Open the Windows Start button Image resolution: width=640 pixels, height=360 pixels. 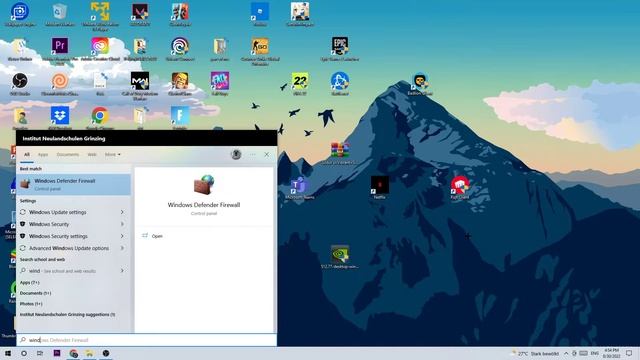coord(8,353)
